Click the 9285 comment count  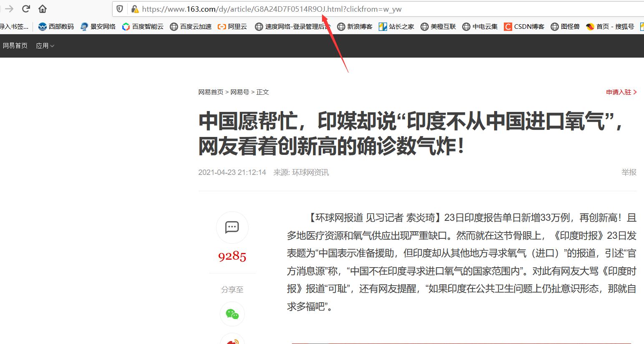click(x=232, y=256)
